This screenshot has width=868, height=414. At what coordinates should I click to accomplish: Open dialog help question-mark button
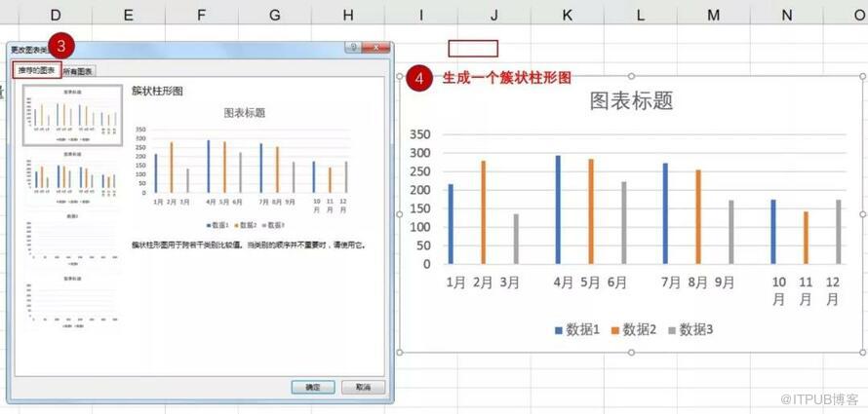click(354, 48)
